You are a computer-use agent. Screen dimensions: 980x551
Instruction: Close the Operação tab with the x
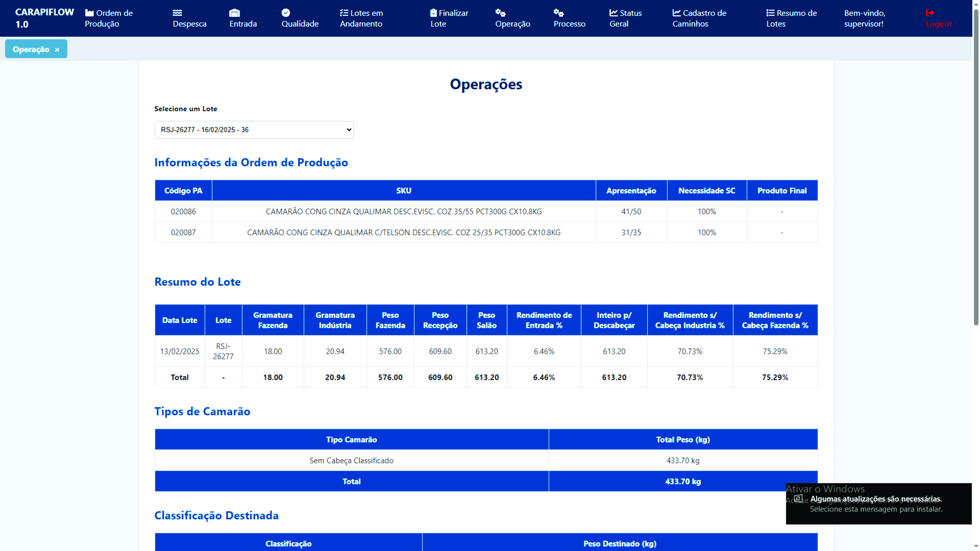[x=57, y=50]
